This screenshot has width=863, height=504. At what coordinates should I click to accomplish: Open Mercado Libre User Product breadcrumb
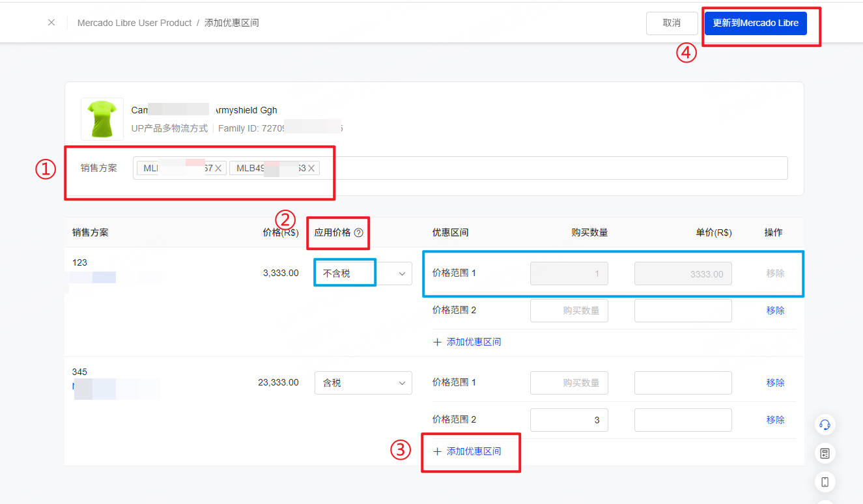click(x=134, y=23)
